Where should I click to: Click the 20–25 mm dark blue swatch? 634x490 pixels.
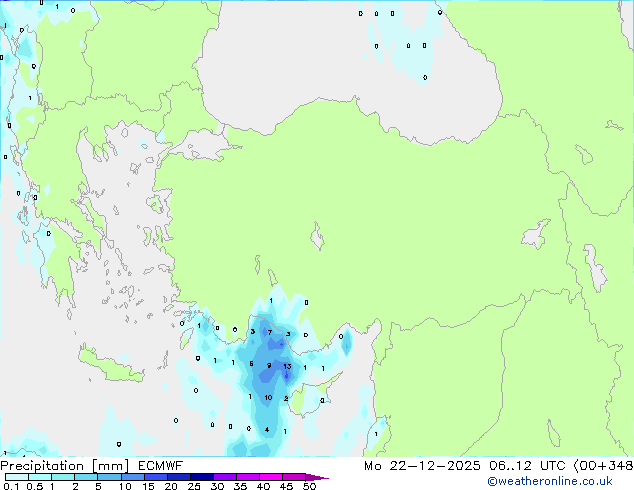click(178, 477)
